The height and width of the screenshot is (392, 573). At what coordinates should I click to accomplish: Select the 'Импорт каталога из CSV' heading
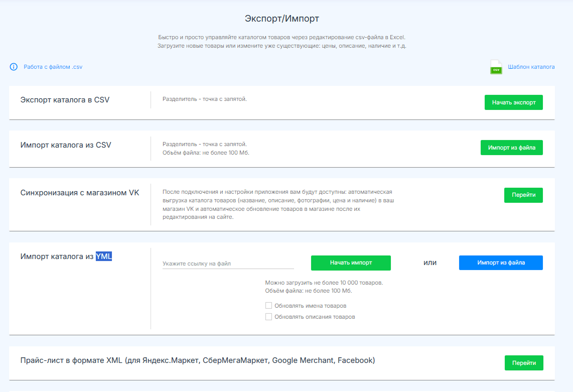(66, 145)
